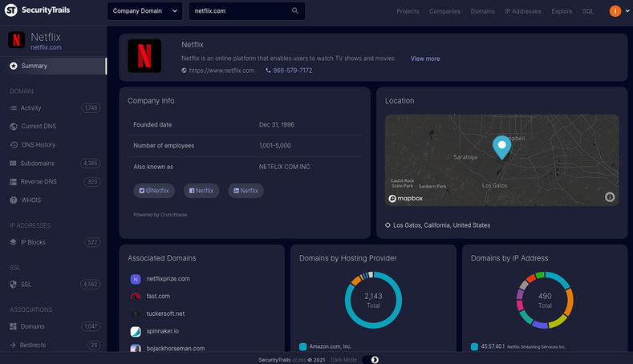Click the WHOIS question mark icon

tap(14, 200)
